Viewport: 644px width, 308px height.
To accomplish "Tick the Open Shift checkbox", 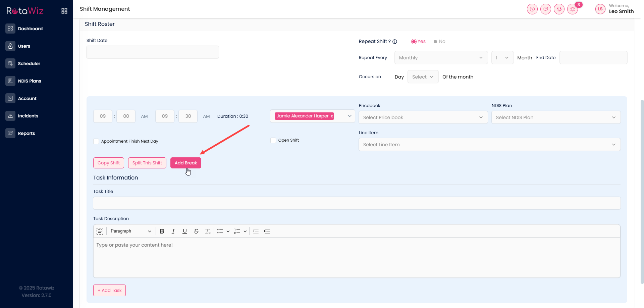I will click(273, 140).
